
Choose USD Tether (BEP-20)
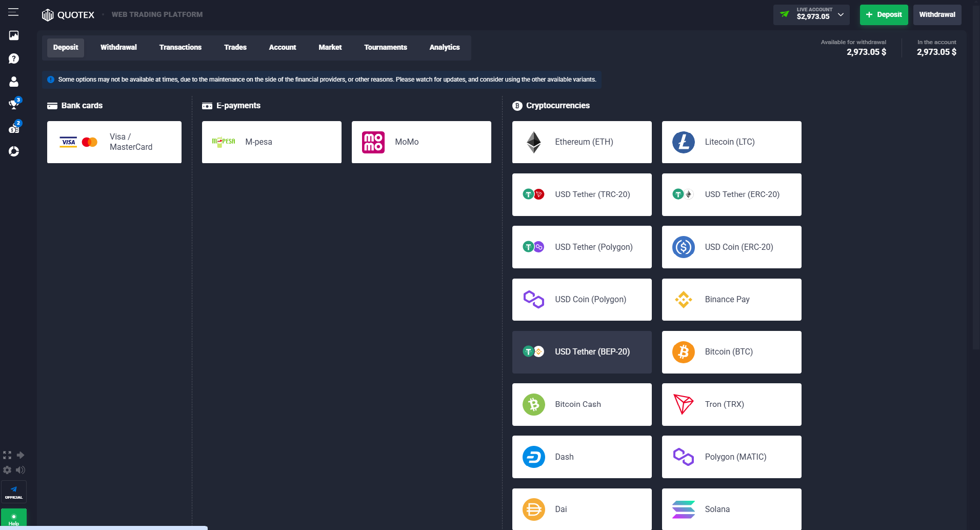click(x=582, y=352)
